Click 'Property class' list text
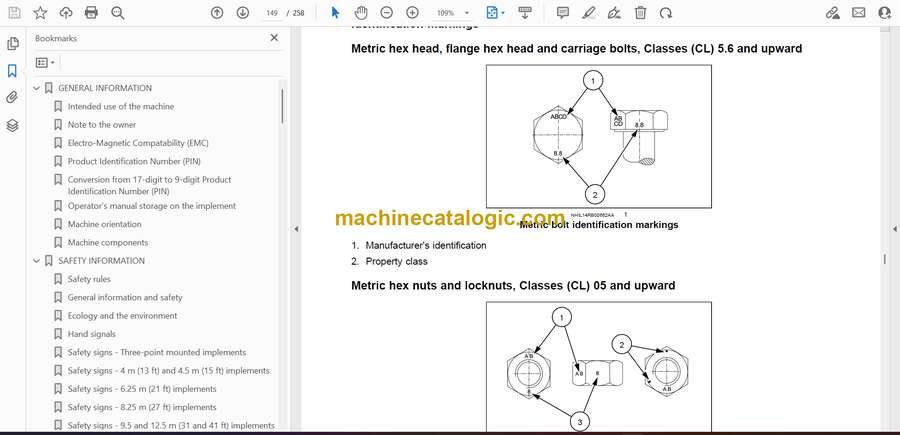The image size is (900, 435). point(397,261)
